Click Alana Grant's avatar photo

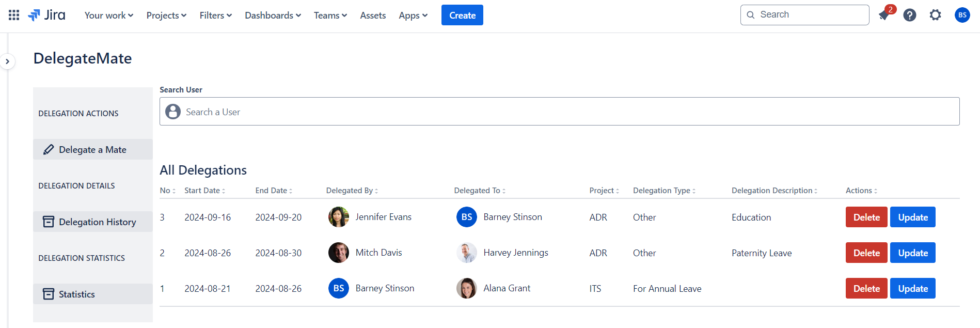pyautogui.click(x=467, y=288)
